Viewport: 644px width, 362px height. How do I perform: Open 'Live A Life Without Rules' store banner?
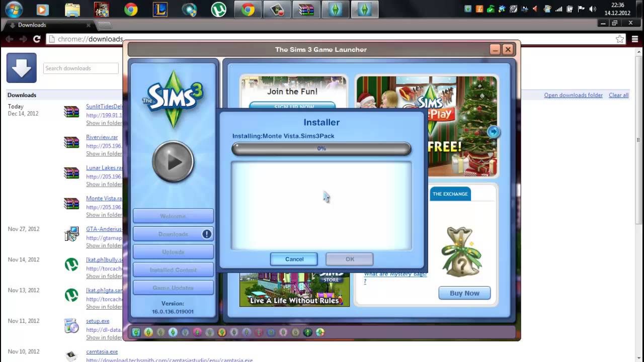[x=294, y=290]
